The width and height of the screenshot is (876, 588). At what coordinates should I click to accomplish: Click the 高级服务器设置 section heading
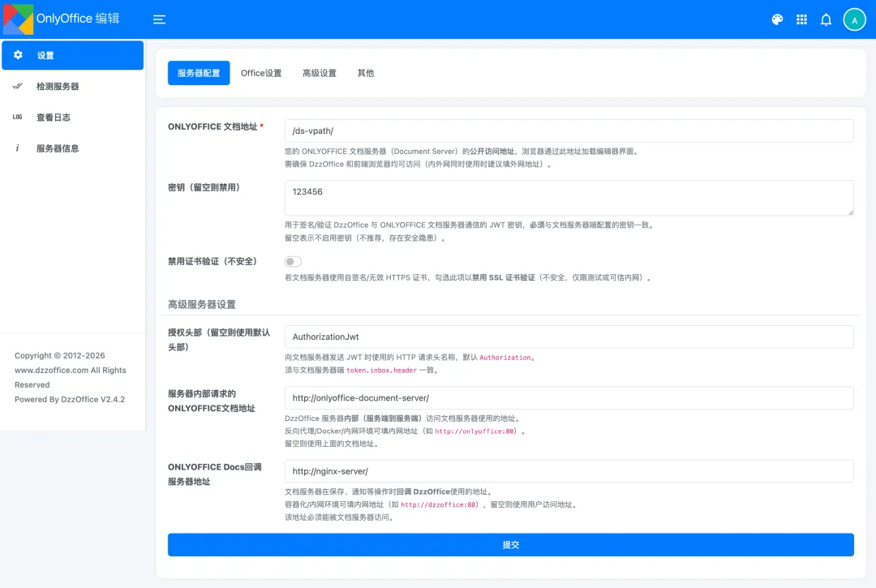coord(202,304)
